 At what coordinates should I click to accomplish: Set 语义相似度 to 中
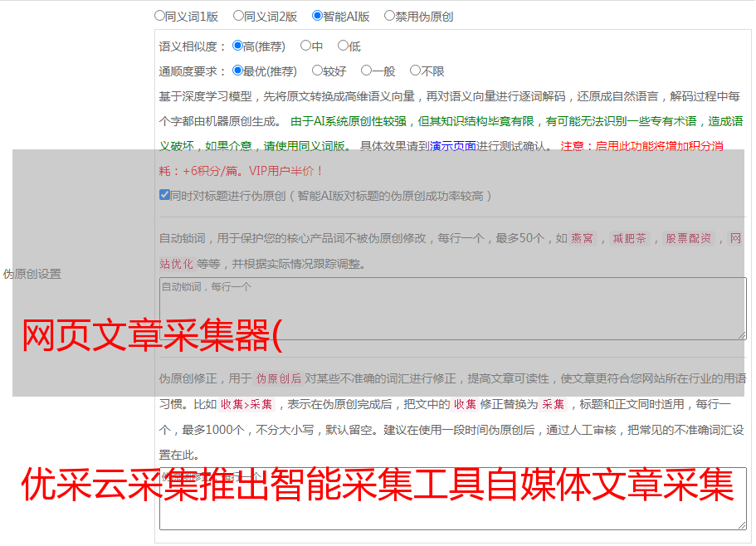(305, 46)
